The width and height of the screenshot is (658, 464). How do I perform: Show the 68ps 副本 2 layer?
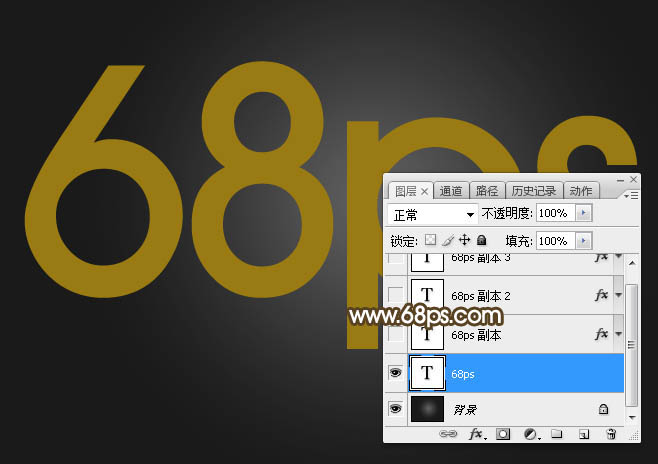pos(395,295)
